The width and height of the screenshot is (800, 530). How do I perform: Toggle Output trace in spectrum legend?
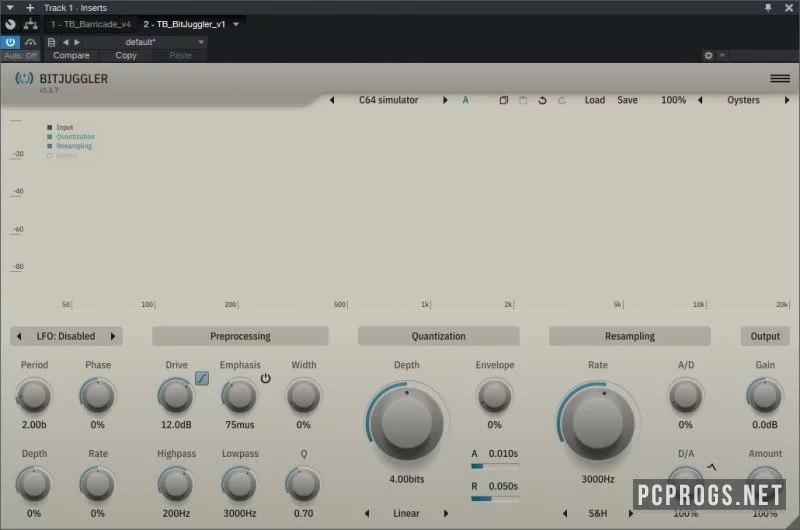point(62,155)
